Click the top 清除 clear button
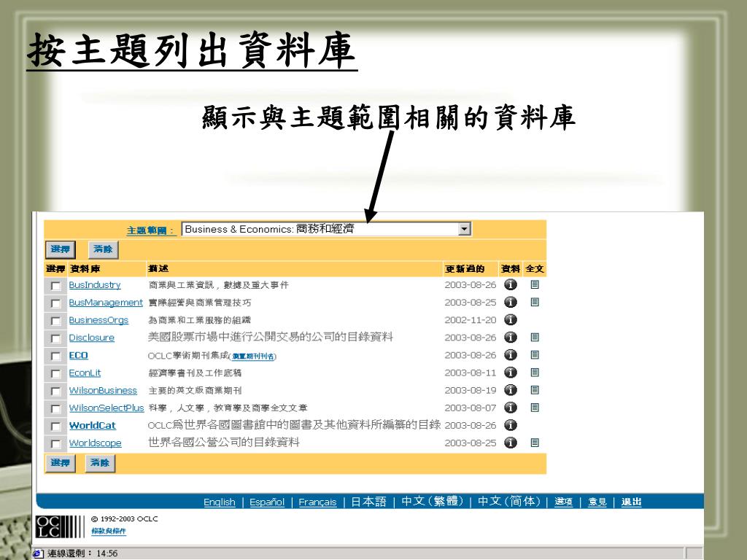The height and width of the screenshot is (560, 747). click(x=103, y=249)
